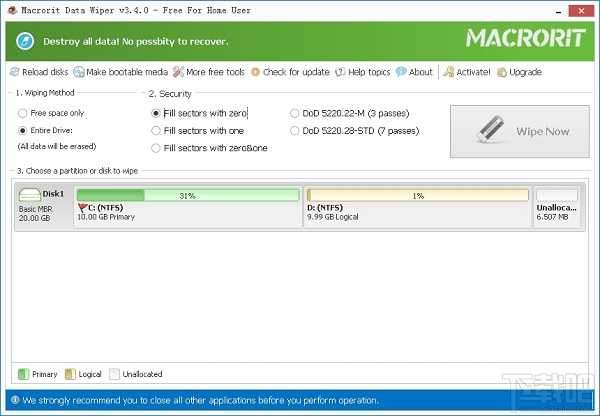Select the C: partition 31% usage bar
This screenshot has width=600, height=416.
coord(188,195)
